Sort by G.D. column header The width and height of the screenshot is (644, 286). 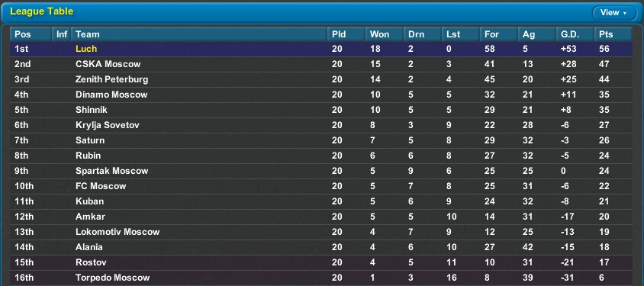pyautogui.click(x=575, y=34)
